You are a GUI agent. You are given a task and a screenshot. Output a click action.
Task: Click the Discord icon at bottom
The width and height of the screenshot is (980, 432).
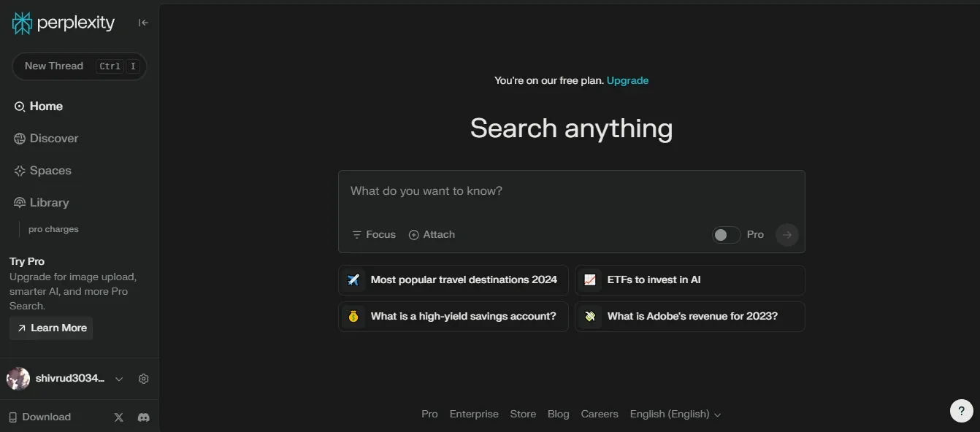click(x=144, y=417)
